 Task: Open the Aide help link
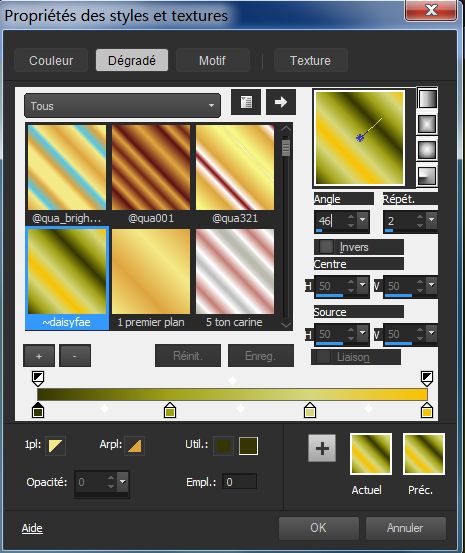click(x=32, y=528)
